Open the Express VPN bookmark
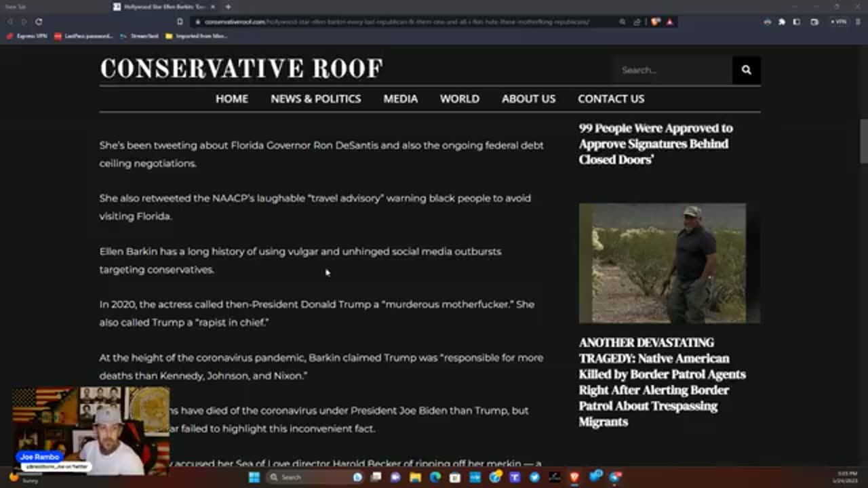 27,36
